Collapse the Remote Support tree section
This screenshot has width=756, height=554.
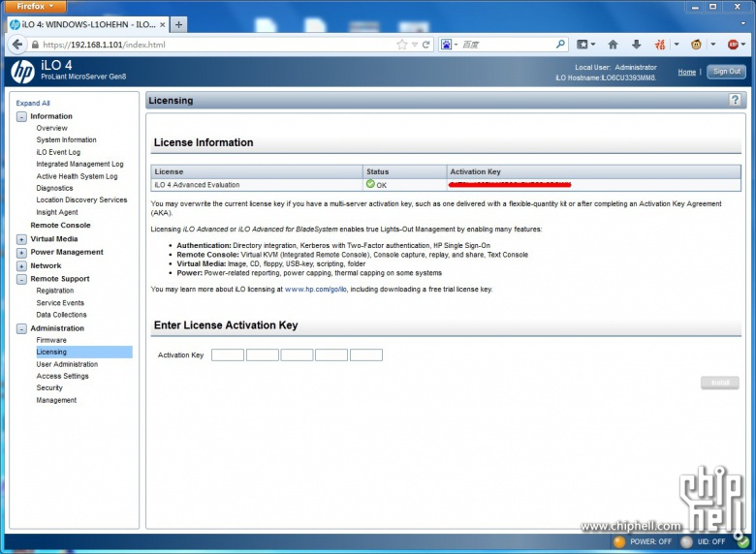click(x=21, y=279)
